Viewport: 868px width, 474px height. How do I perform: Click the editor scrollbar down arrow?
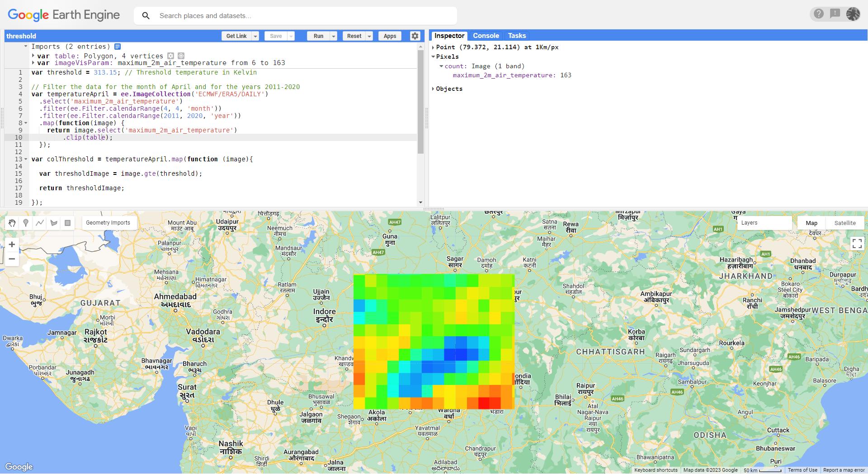pos(420,202)
